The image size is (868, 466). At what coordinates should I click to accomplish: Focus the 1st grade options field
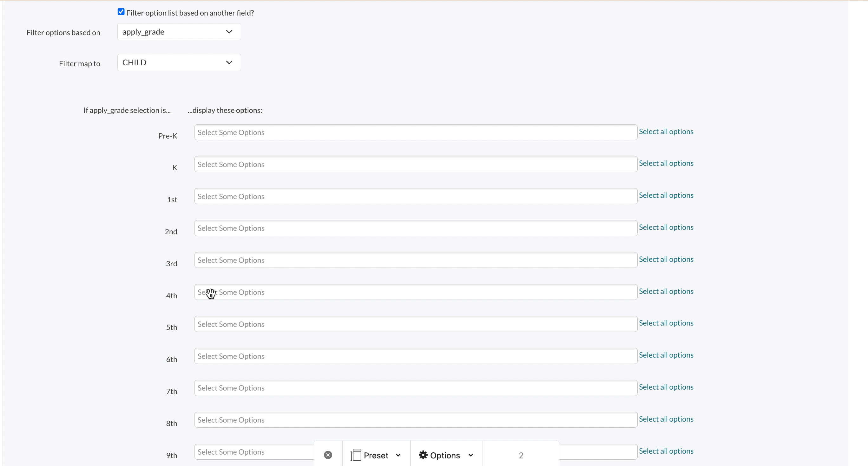(416, 196)
